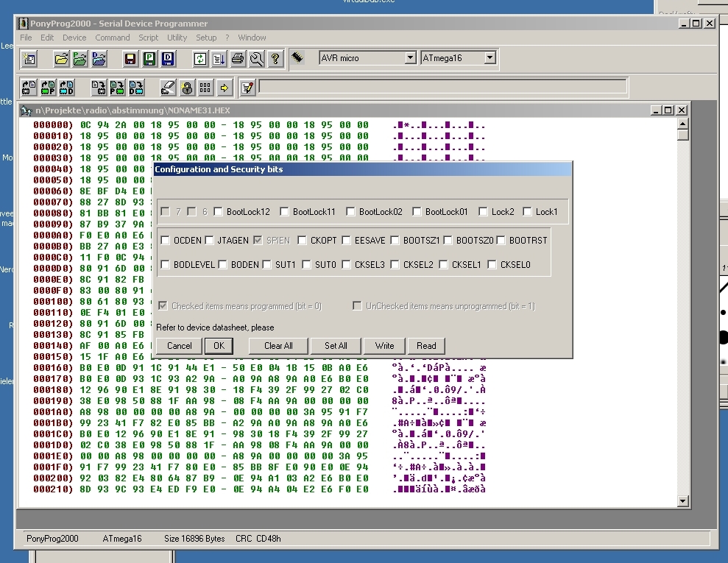The height and width of the screenshot is (563, 728).
Task: Click the Help question mark icon
Action: 275,59
